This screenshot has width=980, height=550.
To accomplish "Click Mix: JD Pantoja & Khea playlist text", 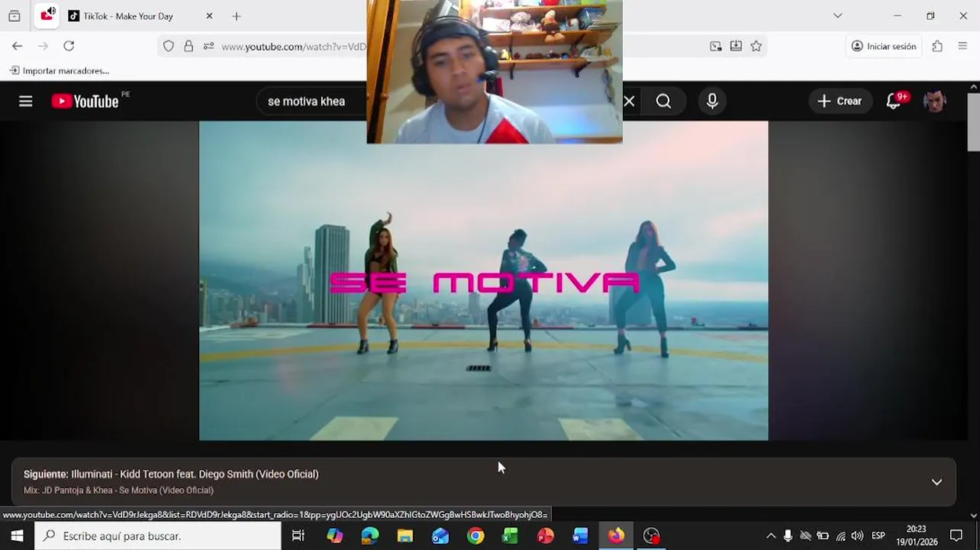I will tap(118, 490).
